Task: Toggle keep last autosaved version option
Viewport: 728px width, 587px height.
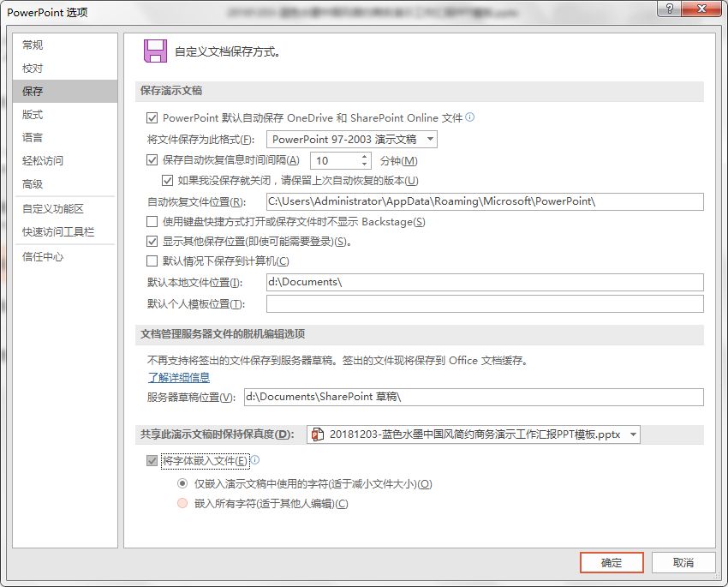Action: click(x=168, y=180)
